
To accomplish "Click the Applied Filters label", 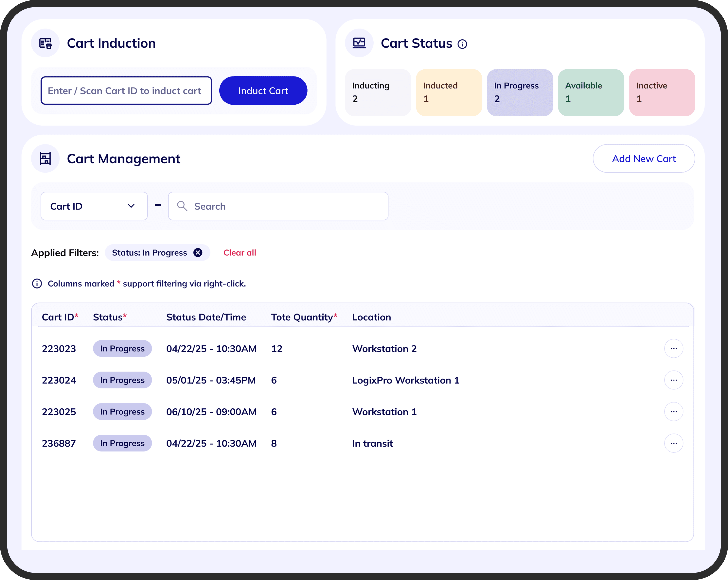I will [65, 252].
